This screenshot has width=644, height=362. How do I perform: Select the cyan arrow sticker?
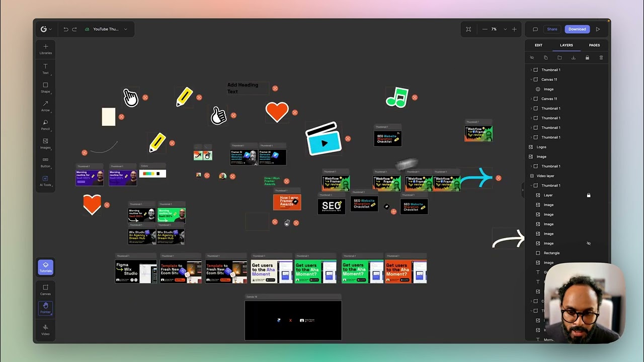coord(477,178)
